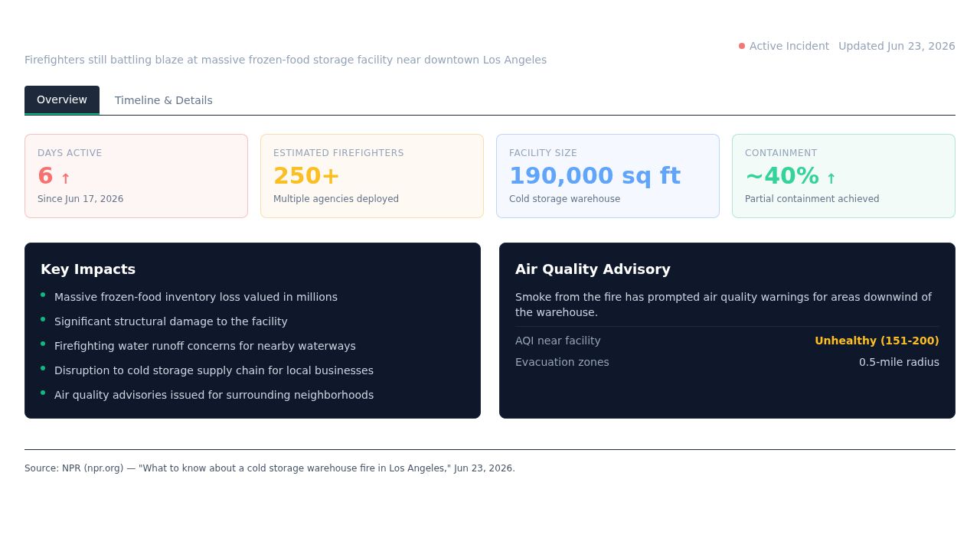980x551 pixels.
Task: Click the Air Quality Advisory heading
Action: (x=593, y=269)
